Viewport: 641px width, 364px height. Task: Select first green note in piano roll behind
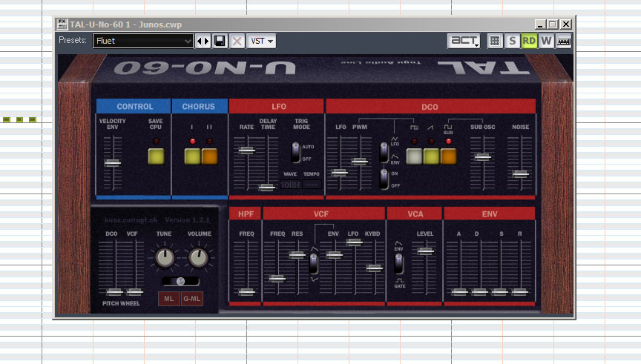click(6, 119)
